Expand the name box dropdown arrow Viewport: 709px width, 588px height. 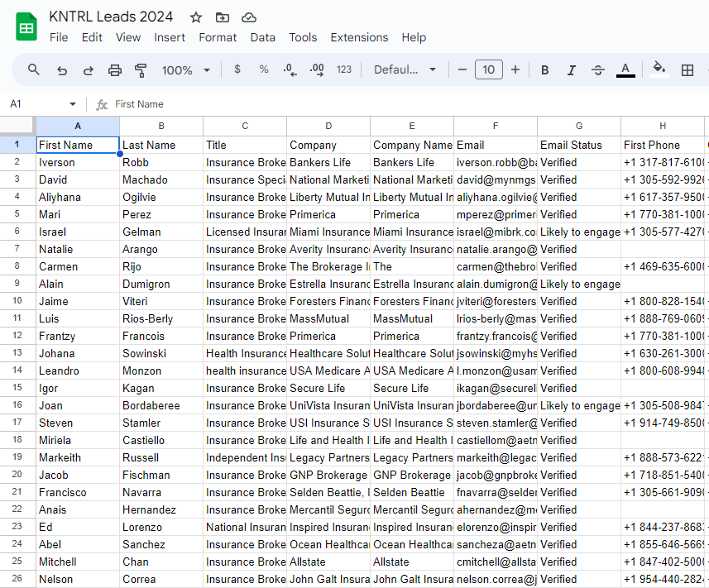click(x=72, y=104)
